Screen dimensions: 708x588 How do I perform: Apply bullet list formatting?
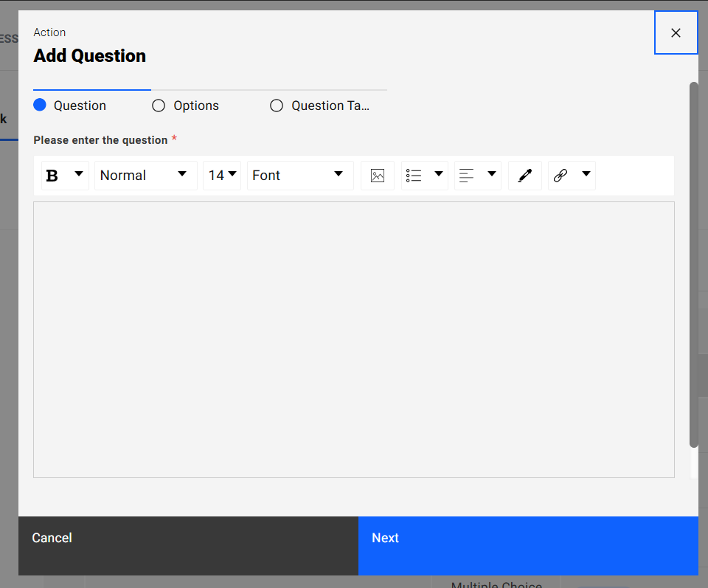point(414,176)
